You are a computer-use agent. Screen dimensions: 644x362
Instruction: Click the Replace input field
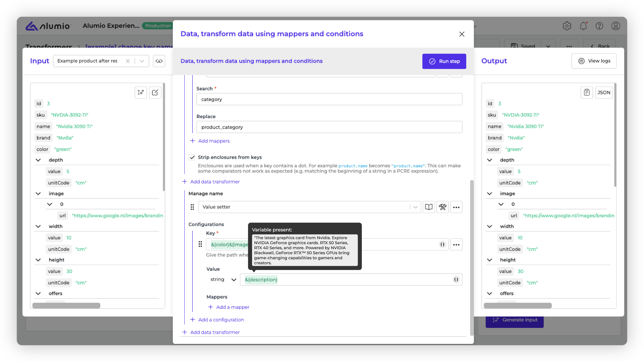click(329, 127)
